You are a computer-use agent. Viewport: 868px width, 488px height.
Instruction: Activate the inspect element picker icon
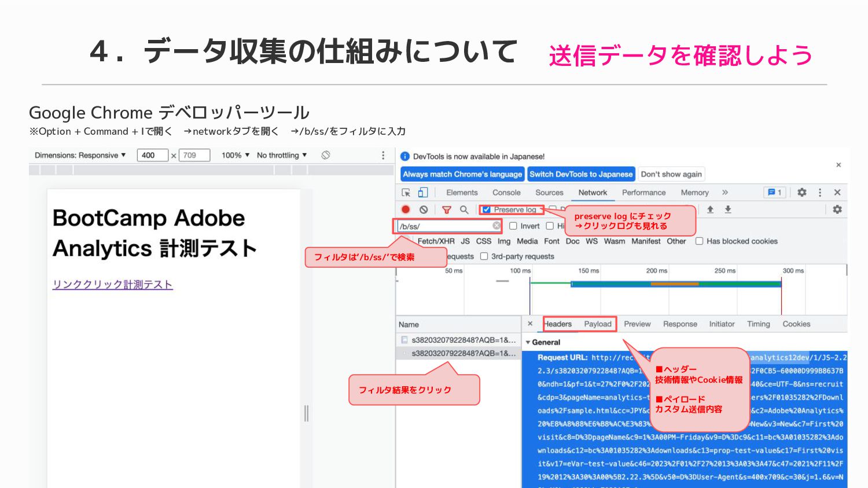tap(406, 193)
